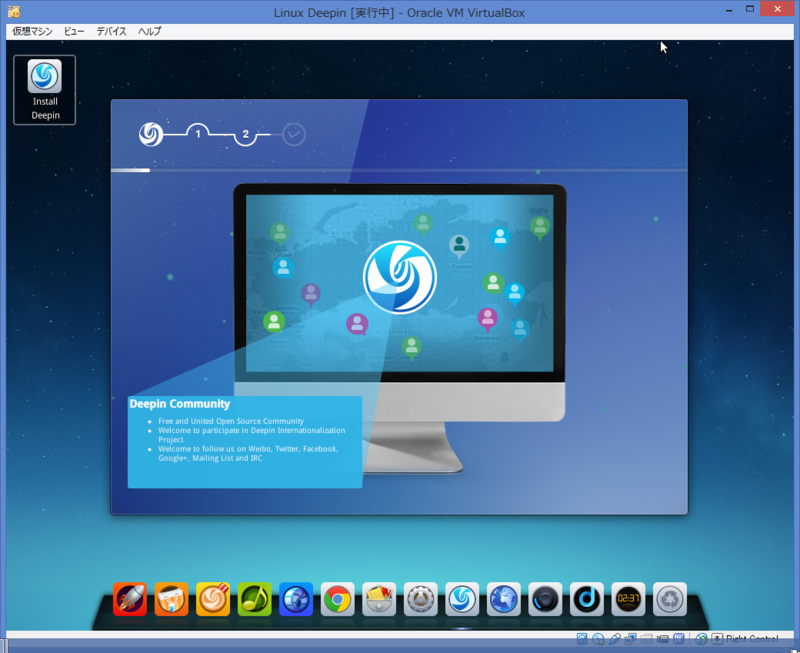This screenshot has width=800, height=653.
Task: Open the ヘルプ menu
Action: (x=148, y=31)
